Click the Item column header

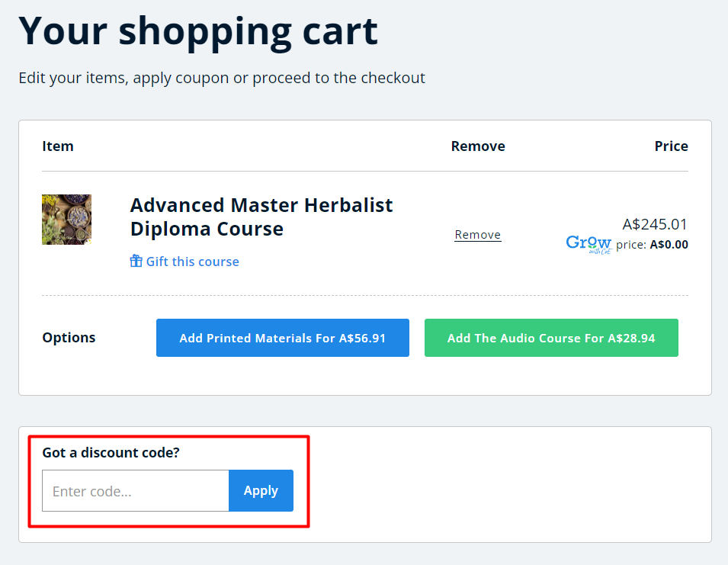pyautogui.click(x=58, y=146)
